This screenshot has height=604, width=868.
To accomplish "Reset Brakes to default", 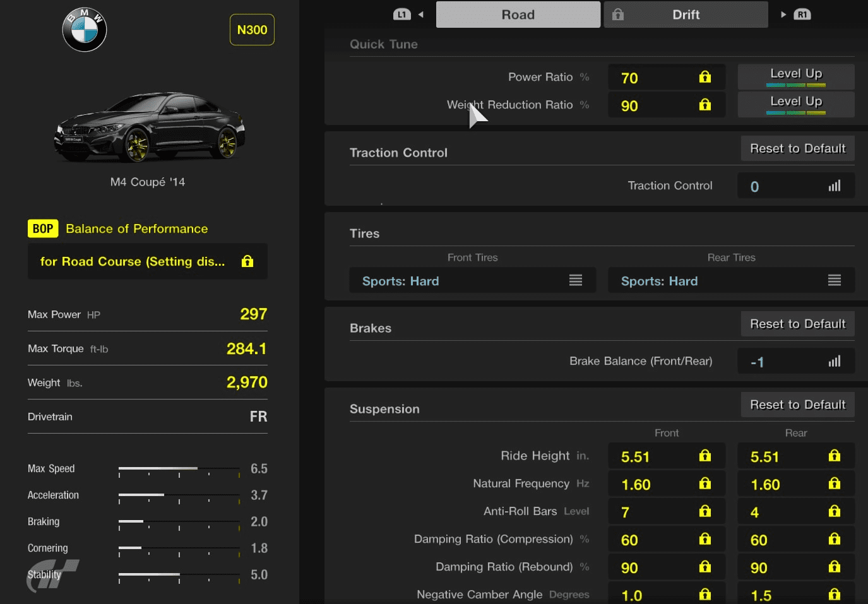I will tap(798, 324).
